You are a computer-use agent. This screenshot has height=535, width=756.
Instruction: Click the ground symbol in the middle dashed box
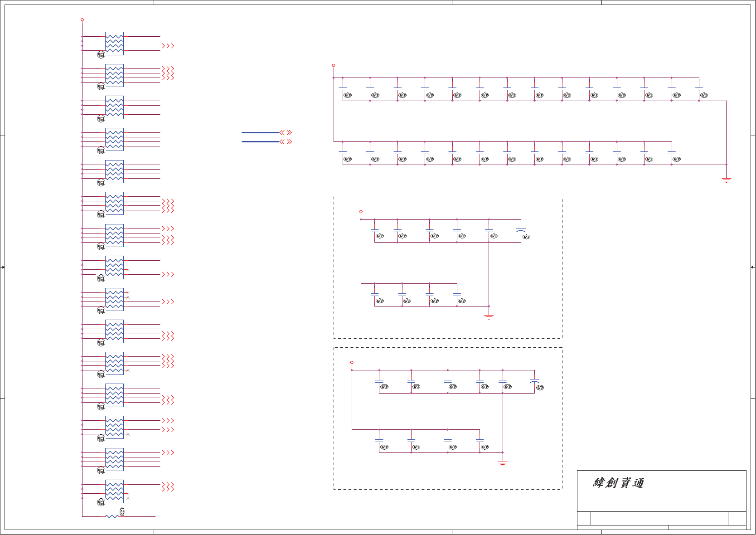(x=489, y=317)
